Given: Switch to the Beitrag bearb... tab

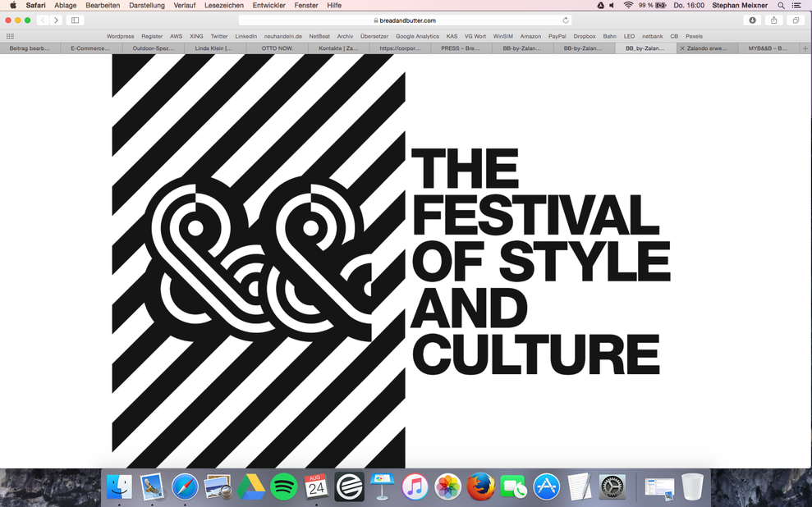Looking at the screenshot, I should click(30, 48).
